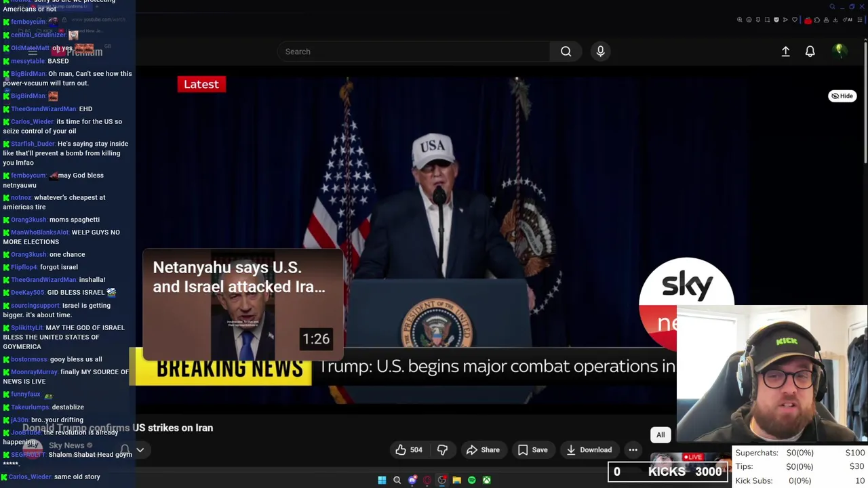Click the browser shield ad-blocker icon
Image resolution: width=868 pixels, height=488 pixels.
776,20
